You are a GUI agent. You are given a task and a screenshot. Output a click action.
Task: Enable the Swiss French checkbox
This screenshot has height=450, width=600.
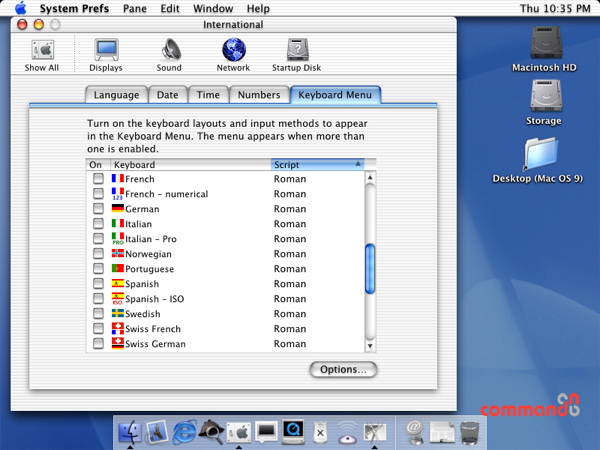click(98, 328)
